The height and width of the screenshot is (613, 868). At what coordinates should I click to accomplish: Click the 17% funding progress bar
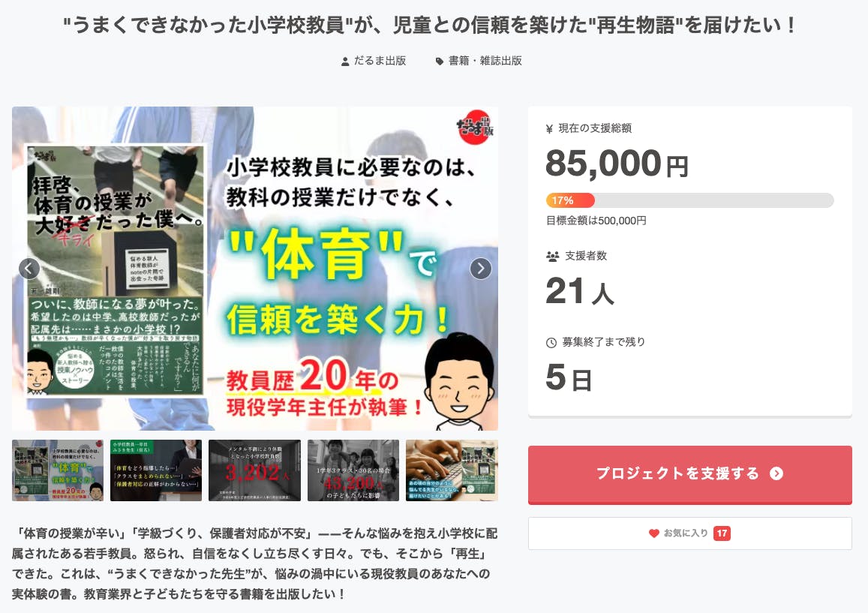coord(689,200)
